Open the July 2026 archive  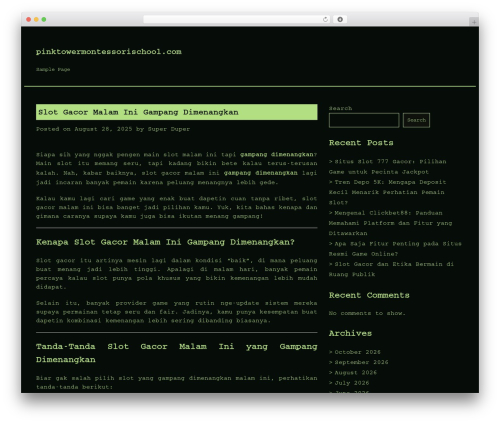352,383
